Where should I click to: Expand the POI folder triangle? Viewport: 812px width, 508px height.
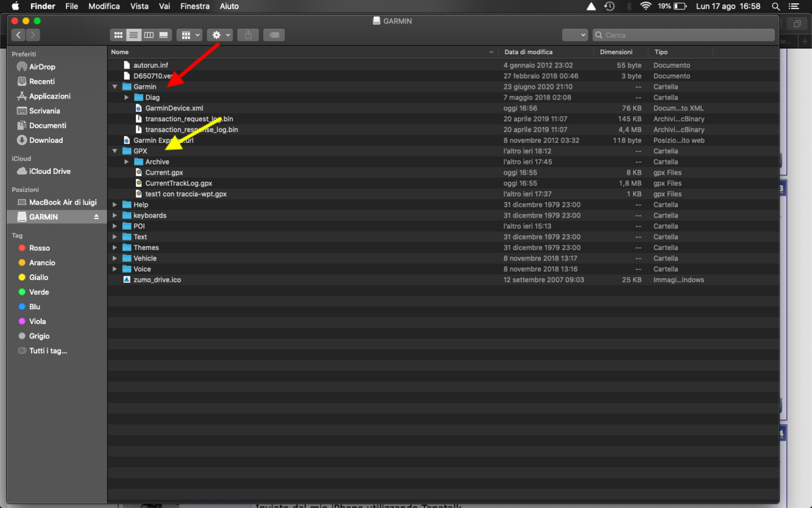[115, 226]
